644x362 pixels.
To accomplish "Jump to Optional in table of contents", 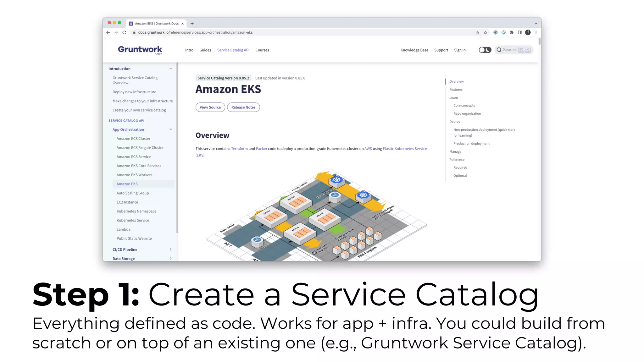I will point(460,176).
